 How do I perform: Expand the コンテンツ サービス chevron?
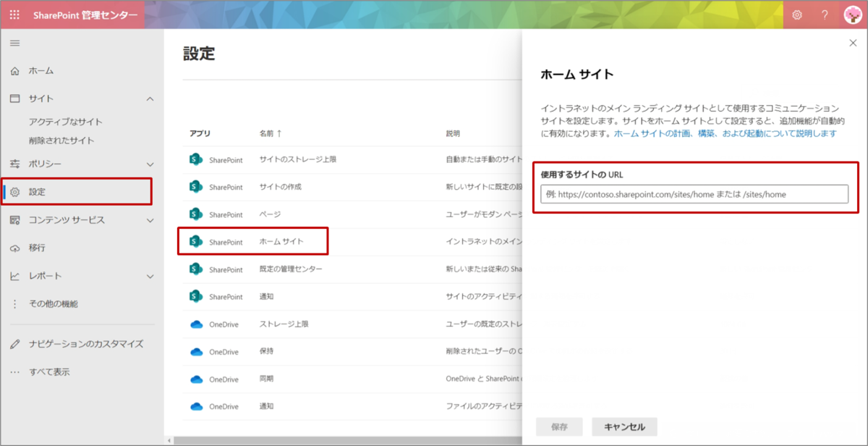pyautogui.click(x=150, y=220)
